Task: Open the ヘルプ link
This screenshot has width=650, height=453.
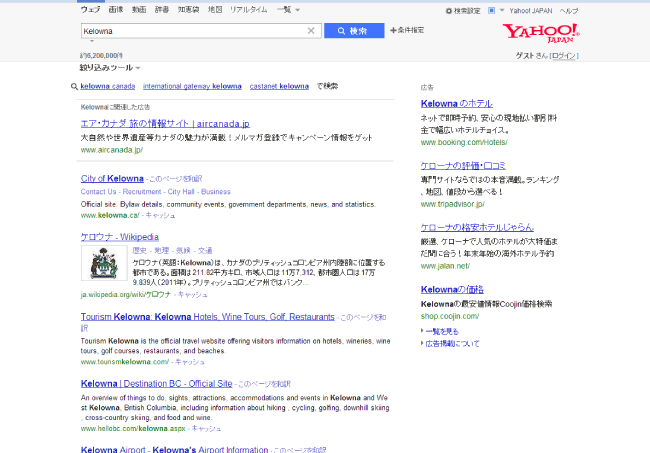Action: (569, 11)
